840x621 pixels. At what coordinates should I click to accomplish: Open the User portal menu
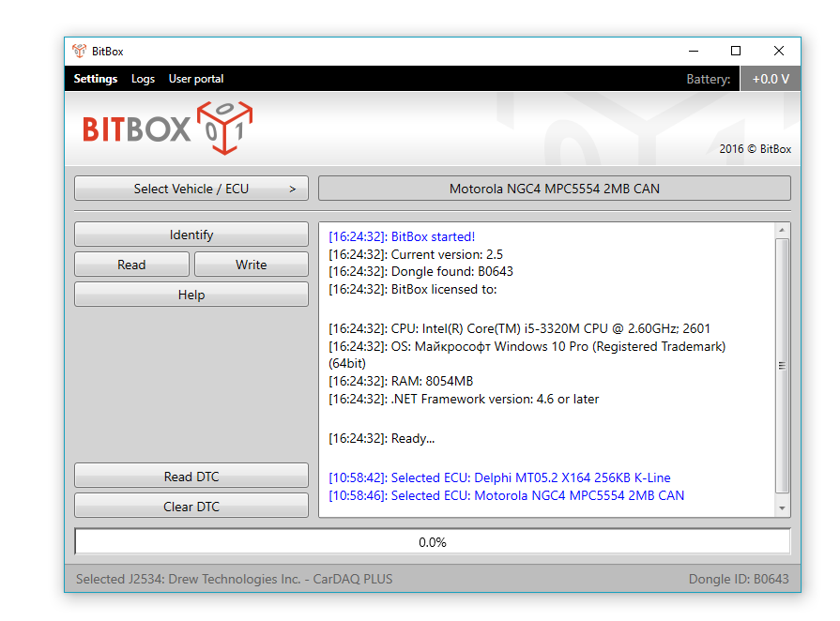pyautogui.click(x=196, y=79)
